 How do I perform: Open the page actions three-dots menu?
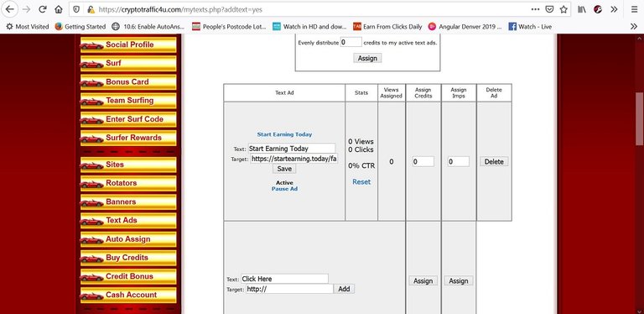[536, 9]
